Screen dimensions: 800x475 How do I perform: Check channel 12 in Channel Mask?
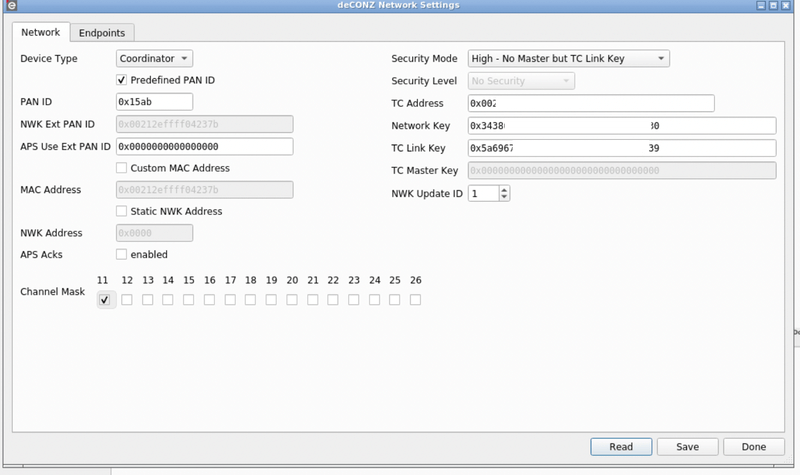[127, 299]
